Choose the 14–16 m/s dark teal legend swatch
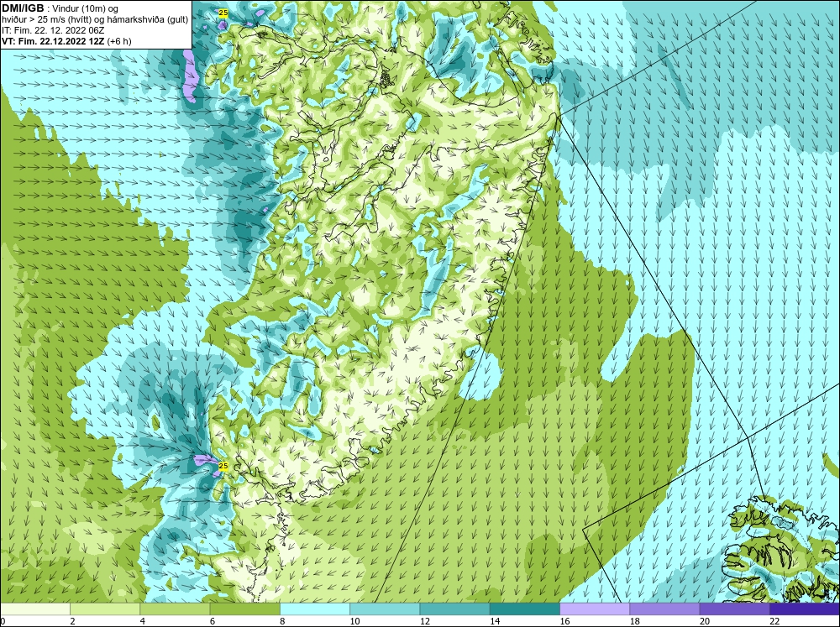Screen dimensions: 840x627 [524, 609]
